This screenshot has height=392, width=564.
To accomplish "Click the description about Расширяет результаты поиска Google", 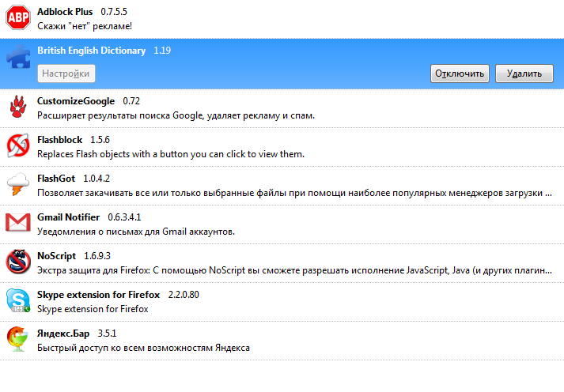I will coord(176,115).
